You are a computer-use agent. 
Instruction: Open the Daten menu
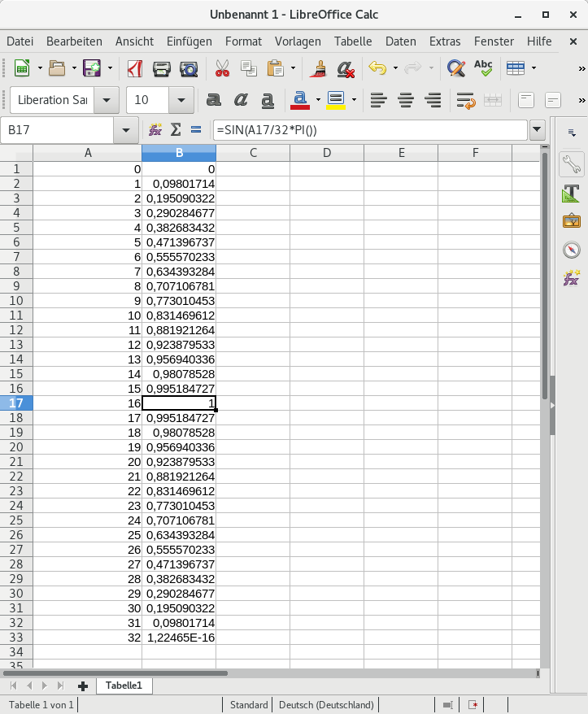(x=400, y=41)
